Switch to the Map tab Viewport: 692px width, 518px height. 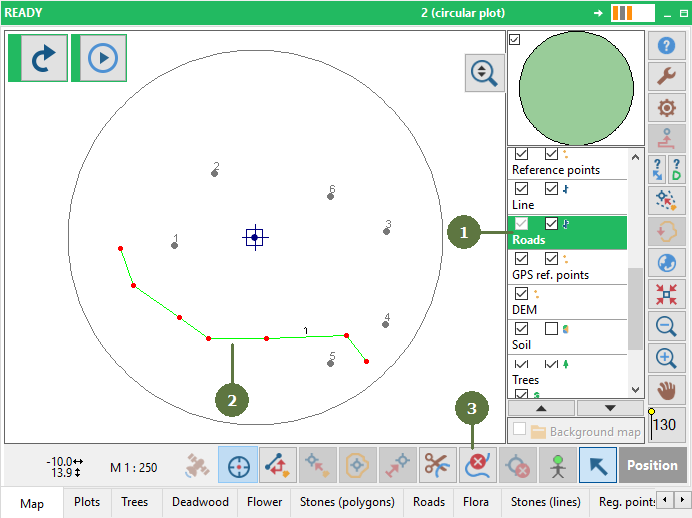(x=32, y=503)
